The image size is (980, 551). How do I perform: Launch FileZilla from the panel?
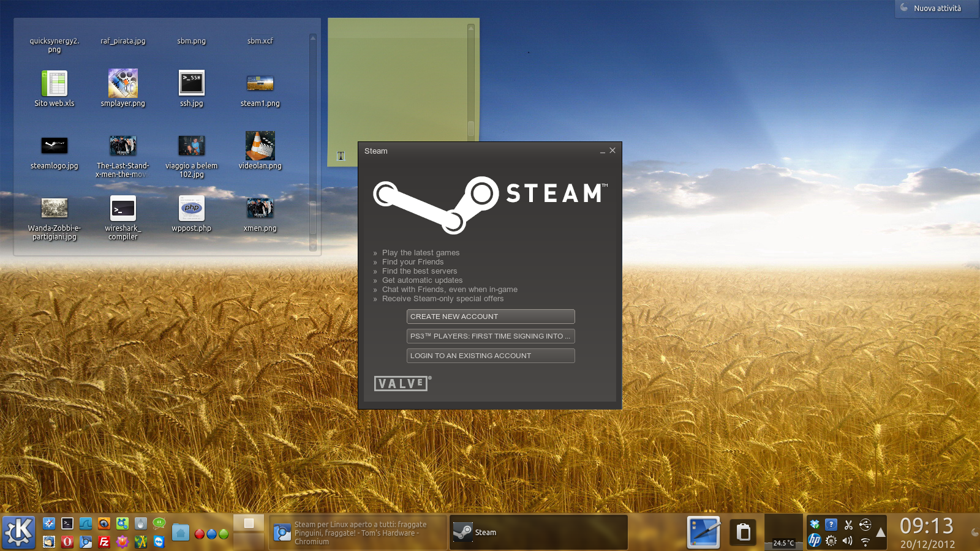(104, 542)
